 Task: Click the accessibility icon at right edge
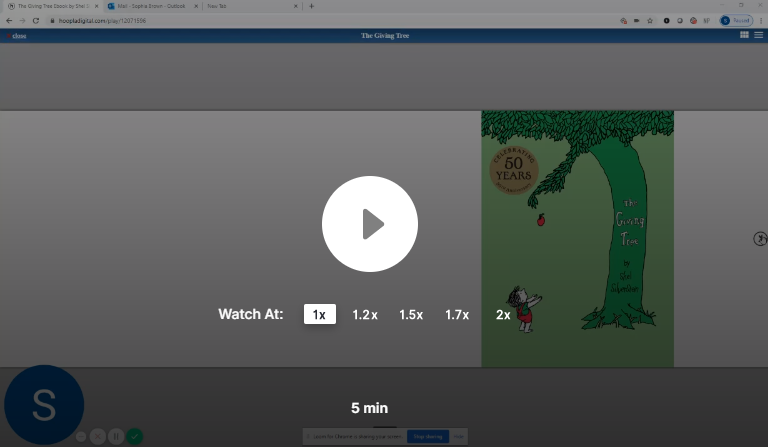coord(760,239)
